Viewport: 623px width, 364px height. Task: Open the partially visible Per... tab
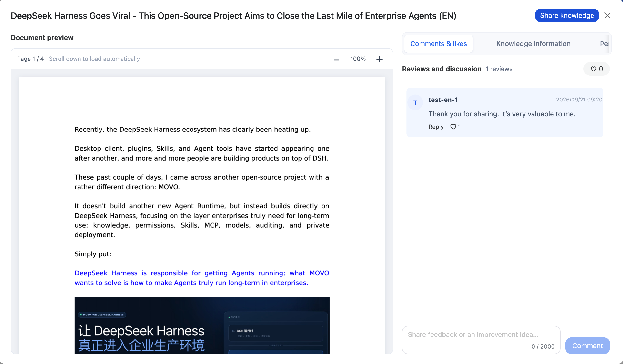pyautogui.click(x=604, y=44)
